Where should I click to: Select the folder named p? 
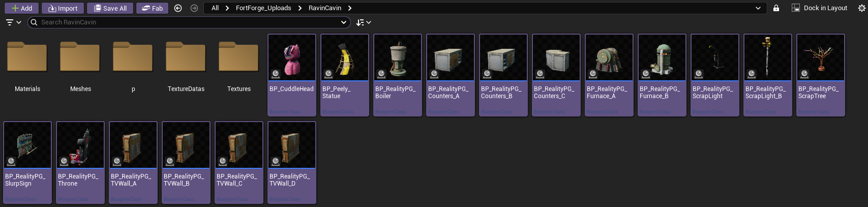coord(133,65)
